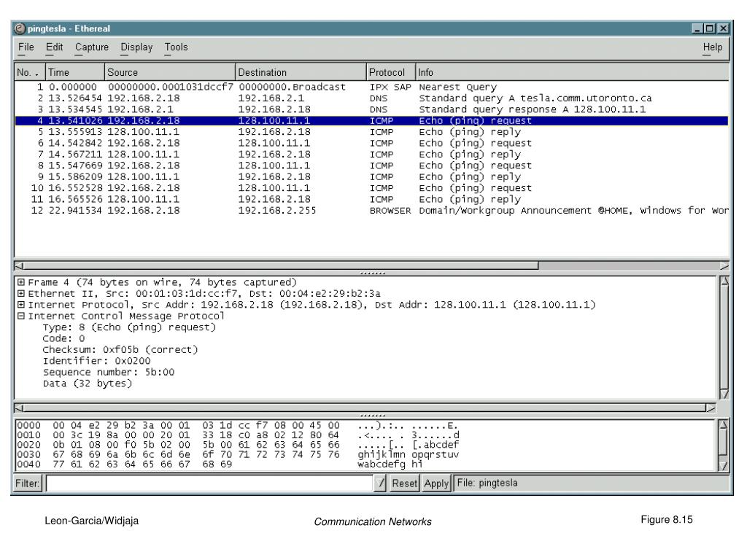Viewport: 747px width, 560px height.
Task: Click the packet details horizontal scrollbar thumb
Action: tap(365, 408)
